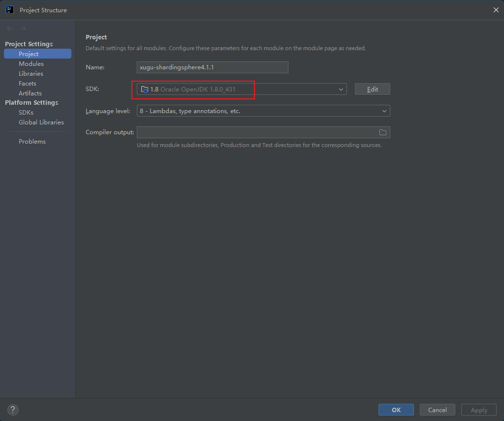Click Cancel to discard changes
Viewport: 504px width, 421px height.
[437, 409]
